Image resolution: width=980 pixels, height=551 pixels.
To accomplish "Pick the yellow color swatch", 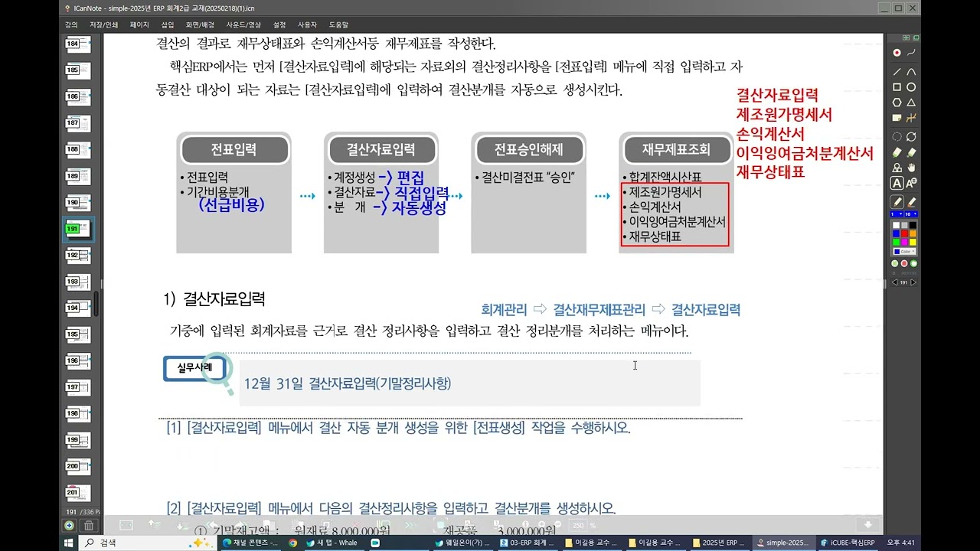I will click(913, 242).
